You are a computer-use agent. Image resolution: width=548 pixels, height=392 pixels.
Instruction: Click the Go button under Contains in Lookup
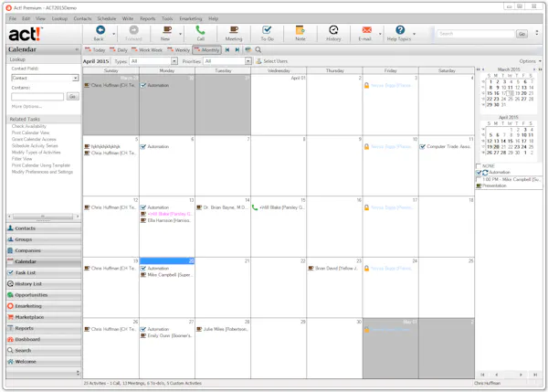[73, 97]
